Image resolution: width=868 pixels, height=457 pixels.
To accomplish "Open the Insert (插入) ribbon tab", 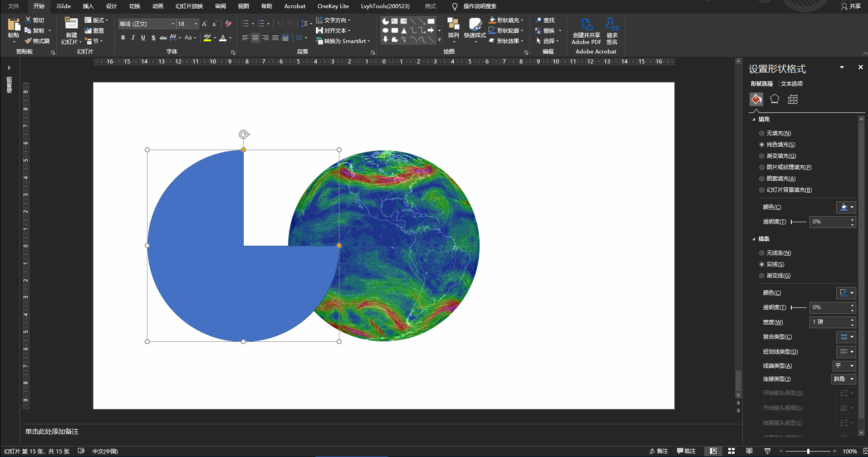I will (x=88, y=6).
